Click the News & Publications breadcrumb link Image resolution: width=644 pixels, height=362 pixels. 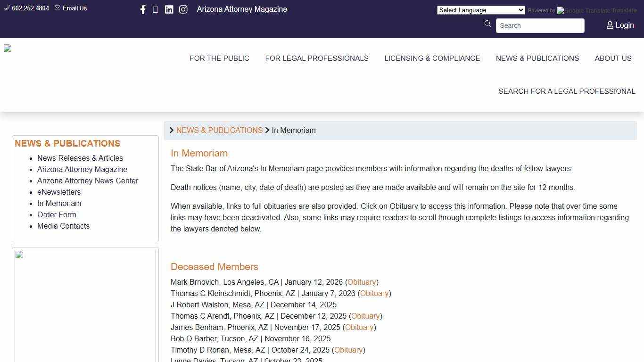point(219,131)
